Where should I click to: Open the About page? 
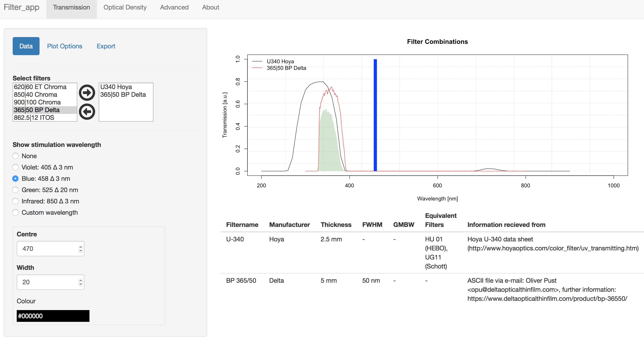211,7
